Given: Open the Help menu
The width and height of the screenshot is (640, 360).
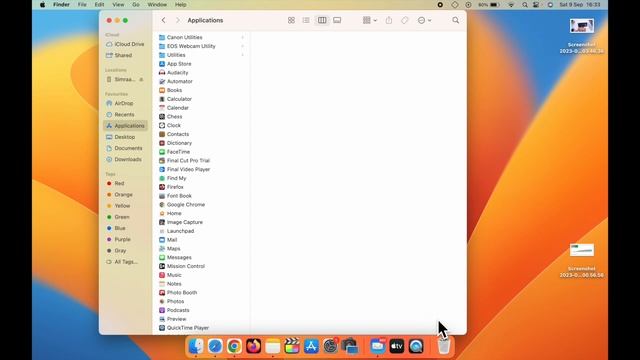Looking at the screenshot, I should coord(180,5).
